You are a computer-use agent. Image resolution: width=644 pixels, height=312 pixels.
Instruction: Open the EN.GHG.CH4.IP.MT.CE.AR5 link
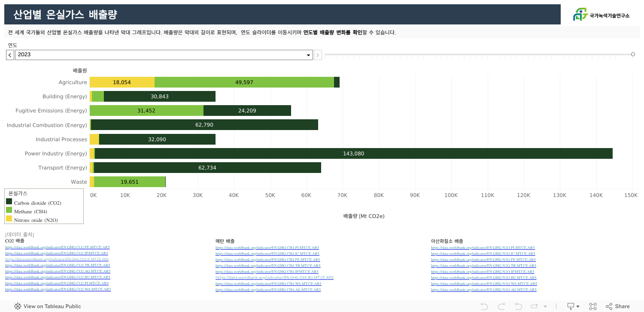267,272
